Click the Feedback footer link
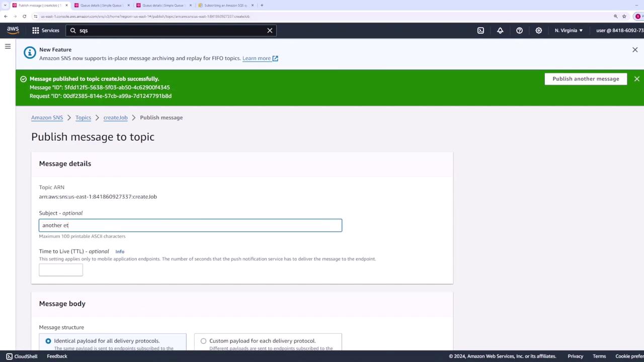The image size is (644, 362). pos(57,356)
